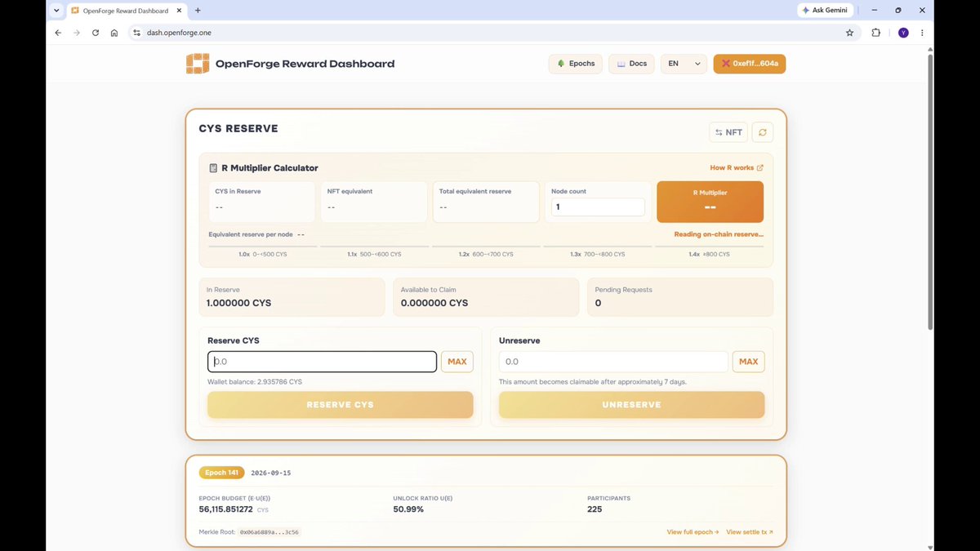The width and height of the screenshot is (980, 551).
Task: Refresh the CYS Reserve panel data
Action: [763, 132]
